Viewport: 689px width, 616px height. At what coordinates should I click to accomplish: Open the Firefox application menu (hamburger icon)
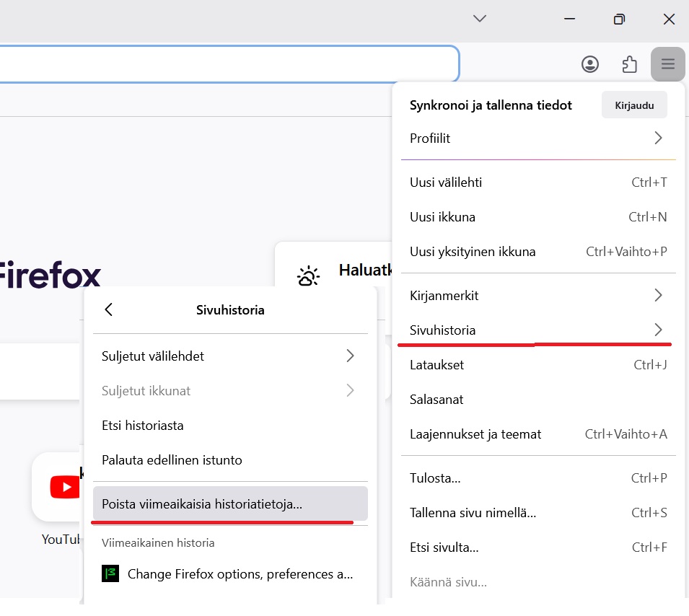(667, 64)
